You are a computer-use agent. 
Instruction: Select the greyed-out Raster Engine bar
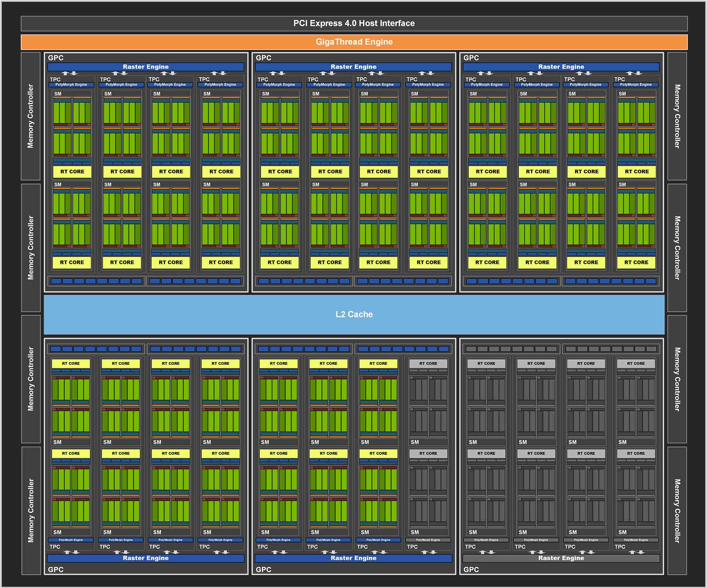[561, 558]
